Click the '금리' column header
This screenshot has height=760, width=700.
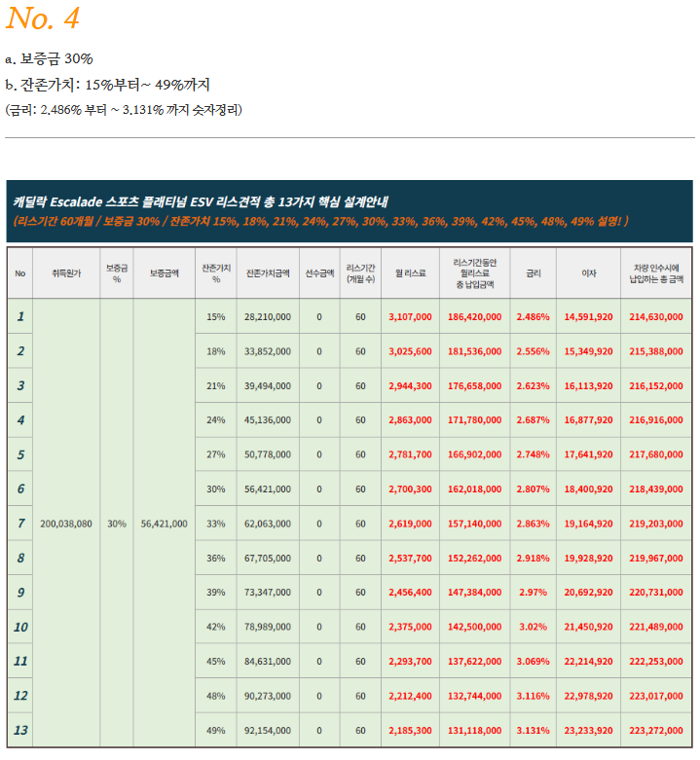534,273
